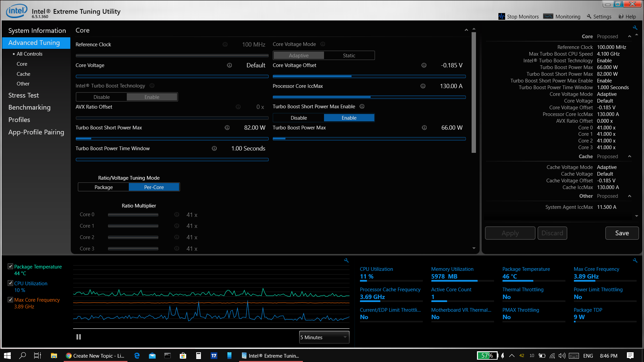The width and height of the screenshot is (644, 362).
Task: Pause the monitoring graph
Action: pyautogui.click(x=78, y=337)
